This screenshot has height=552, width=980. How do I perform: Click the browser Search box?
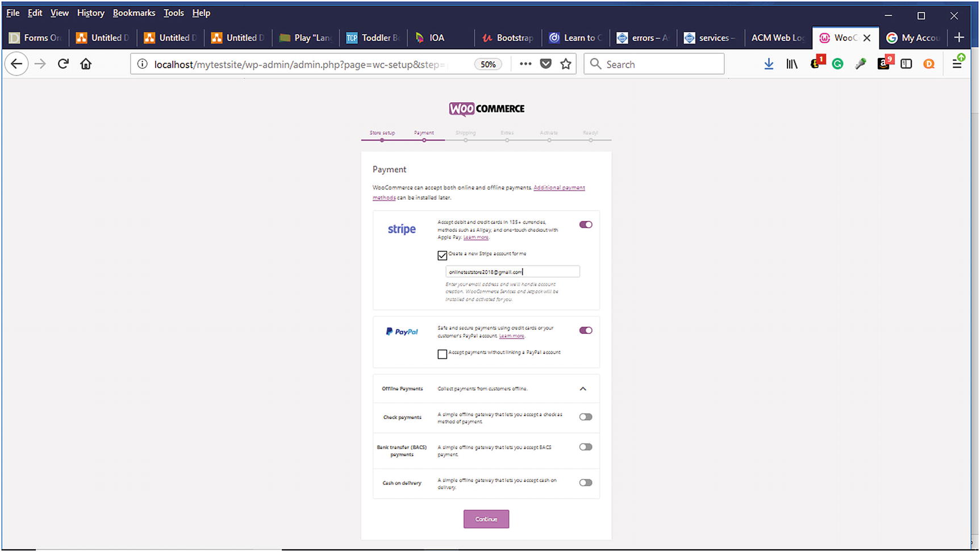(654, 64)
